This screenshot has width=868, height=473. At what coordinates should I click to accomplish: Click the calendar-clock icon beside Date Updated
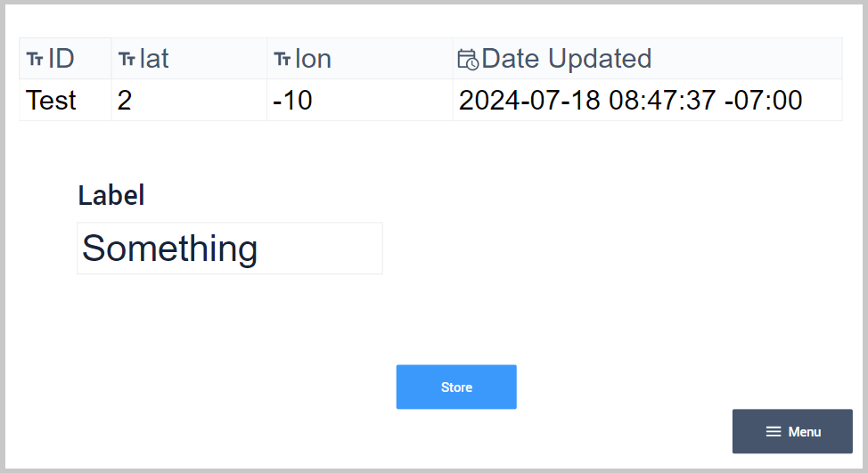tap(468, 60)
